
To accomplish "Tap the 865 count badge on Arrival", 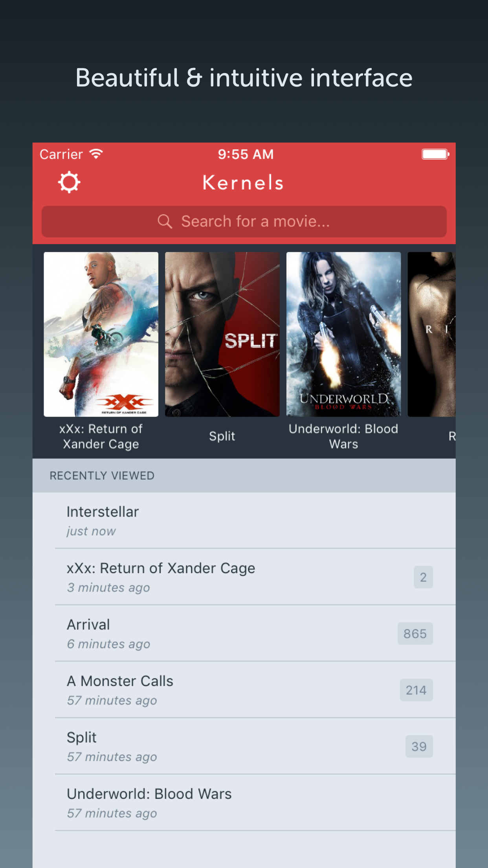I will click(x=415, y=633).
